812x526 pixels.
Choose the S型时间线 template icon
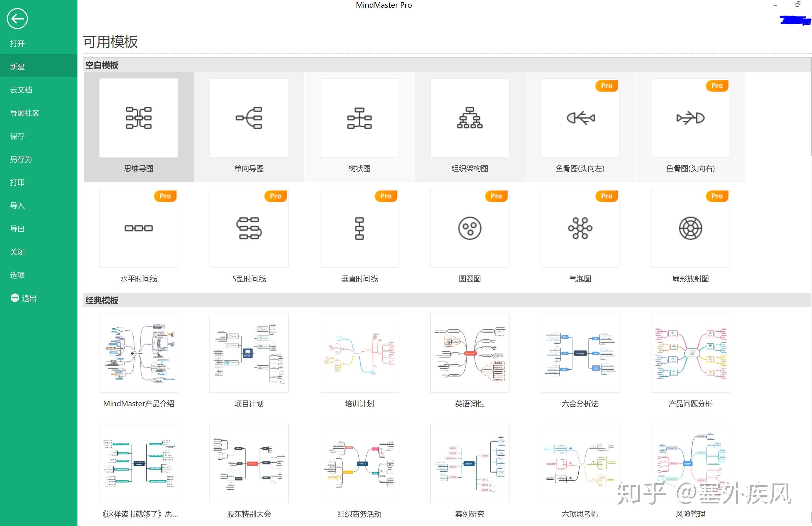249,228
